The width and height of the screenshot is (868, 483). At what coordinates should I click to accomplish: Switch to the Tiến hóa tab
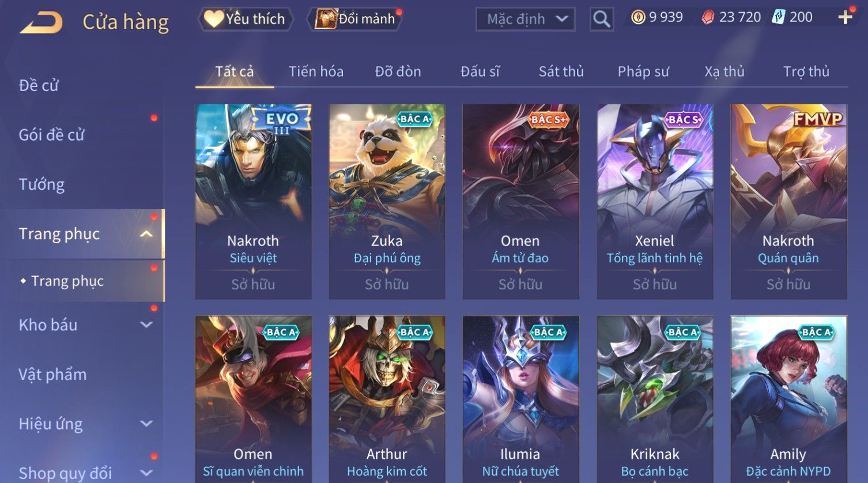(316, 71)
